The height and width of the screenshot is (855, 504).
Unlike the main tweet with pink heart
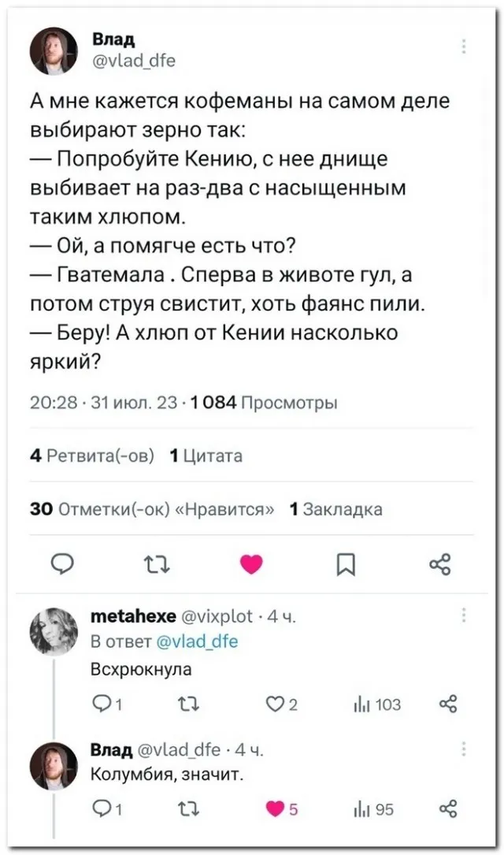click(x=250, y=564)
